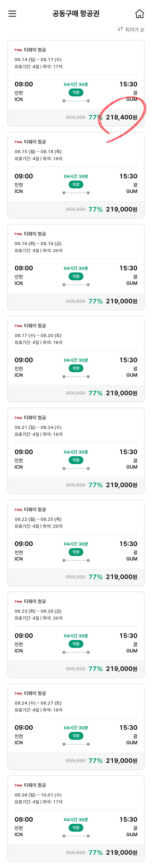The height and width of the screenshot is (868, 152).
Task: Click 직항 badge on the 09.22 flight
Action: pyautogui.click(x=76, y=552)
